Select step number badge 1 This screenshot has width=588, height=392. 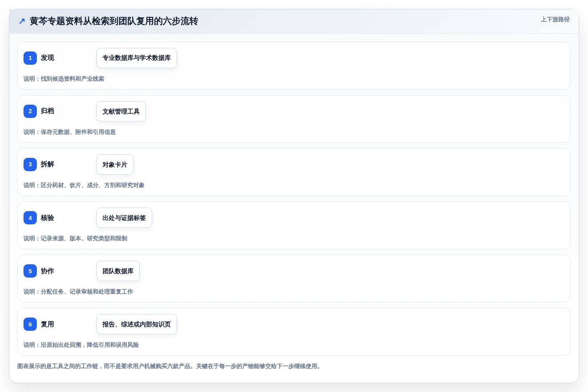[x=30, y=58]
